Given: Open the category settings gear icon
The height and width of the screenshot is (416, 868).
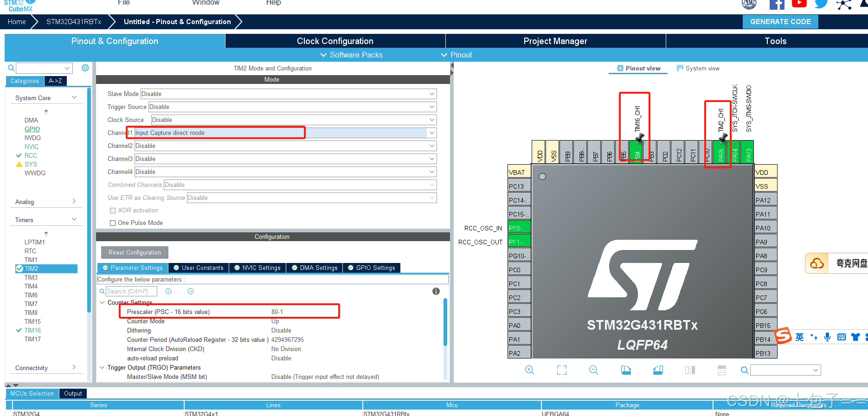Looking at the screenshot, I should tap(85, 68).
